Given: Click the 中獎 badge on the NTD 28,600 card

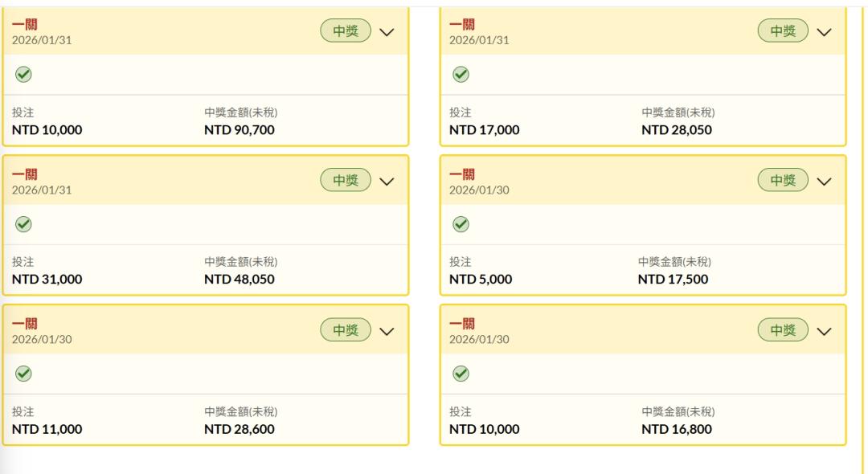Looking at the screenshot, I should (x=346, y=330).
